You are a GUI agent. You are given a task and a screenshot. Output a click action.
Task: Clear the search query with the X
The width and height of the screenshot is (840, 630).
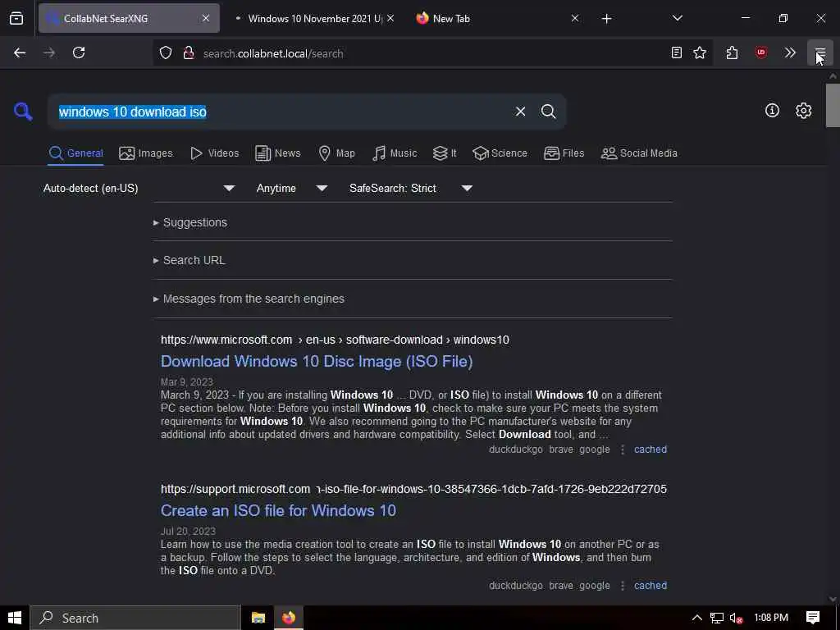click(520, 112)
